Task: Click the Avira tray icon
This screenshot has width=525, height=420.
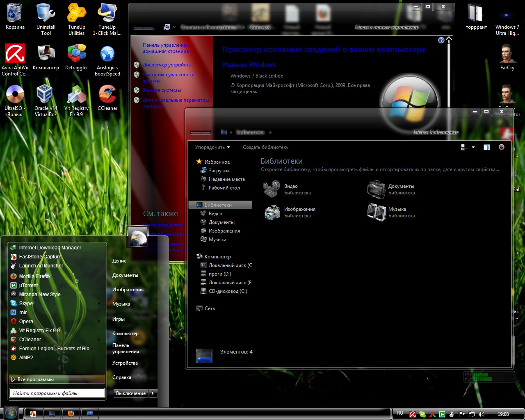Action: pyautogui.click(x=413, y=414)
